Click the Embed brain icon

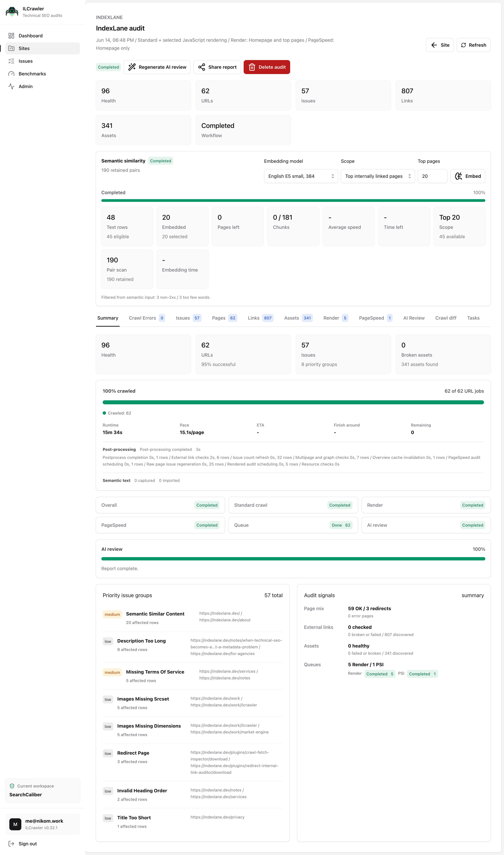click(458, 176)
